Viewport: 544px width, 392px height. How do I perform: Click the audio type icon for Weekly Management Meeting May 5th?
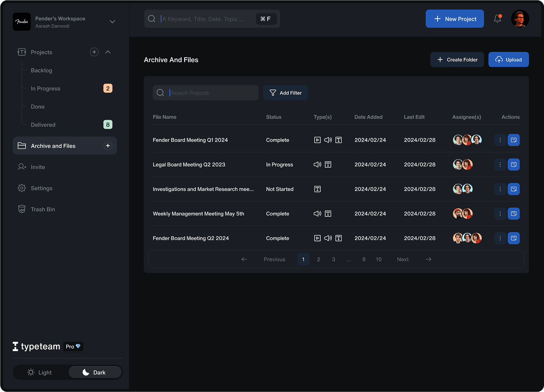(317, 214)
